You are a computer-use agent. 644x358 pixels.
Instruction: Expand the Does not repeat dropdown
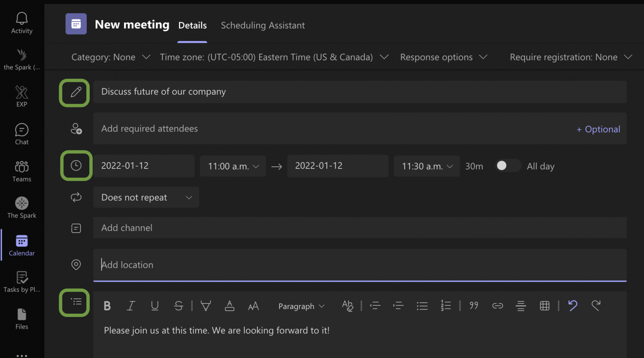[146, 197]
